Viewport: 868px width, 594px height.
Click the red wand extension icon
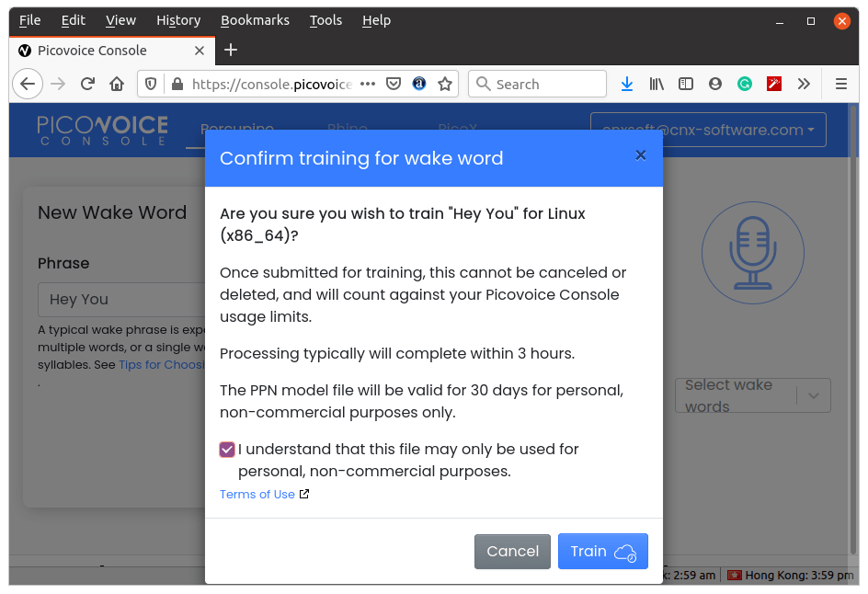click(774, 84)
